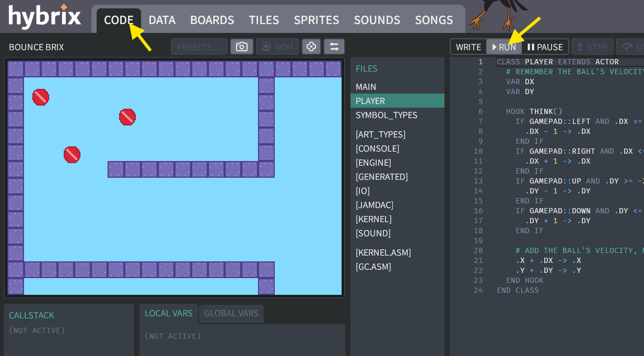Select the SYMBOL_TYPES file
Image resolution: width=644 pixels, height=356 pixels.
point(387,115)
